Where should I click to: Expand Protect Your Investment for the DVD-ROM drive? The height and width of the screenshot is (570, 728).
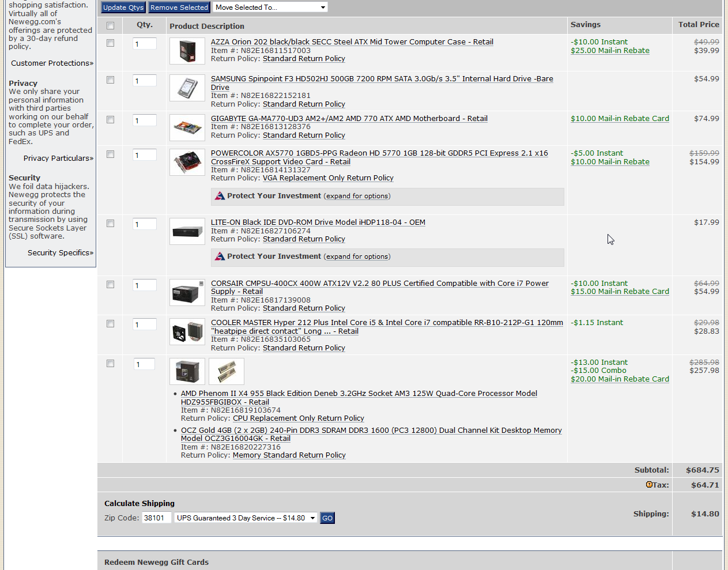pyautogui.click(x=357, y=257)
